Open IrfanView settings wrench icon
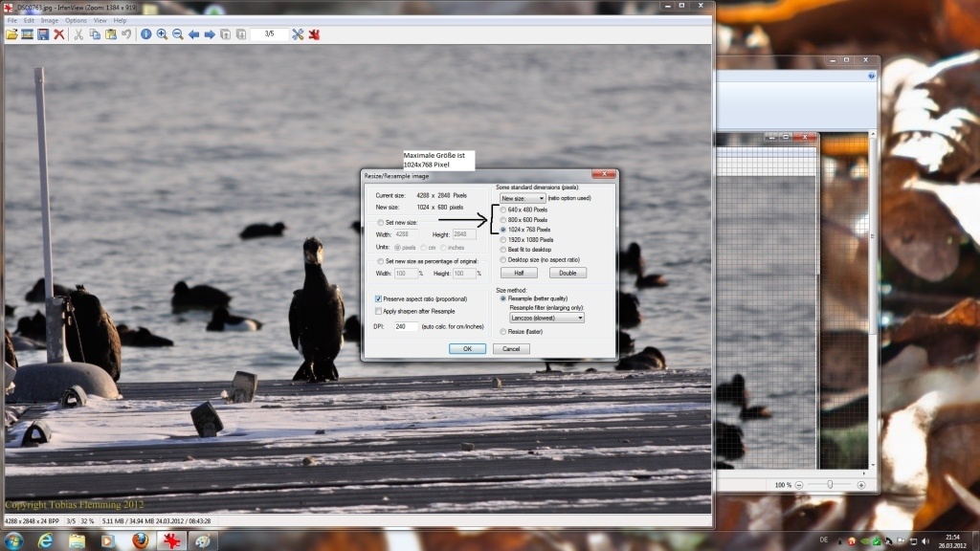Image resolution: width=980 pixels, height=551 pixels. (299, 34)
